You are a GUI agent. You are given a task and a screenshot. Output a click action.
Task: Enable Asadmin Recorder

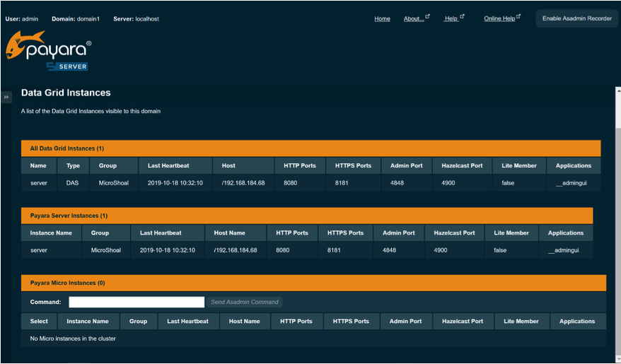tap(576, 18)
